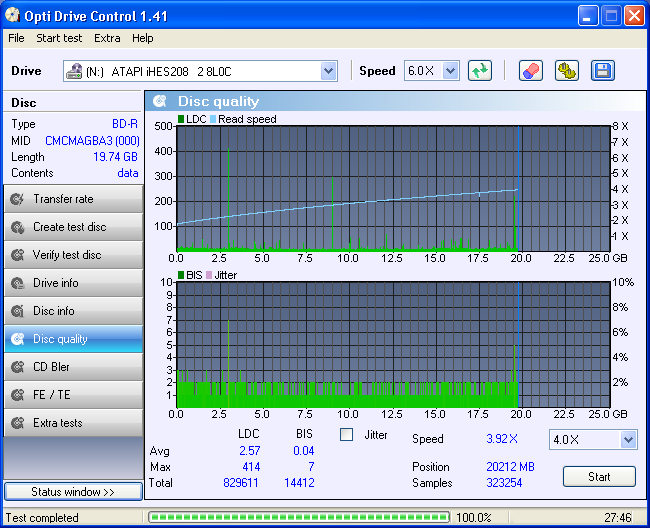
Task: Click the Disc quality sidebar icon
Action: pyautogui.click(x=17, y=339)
